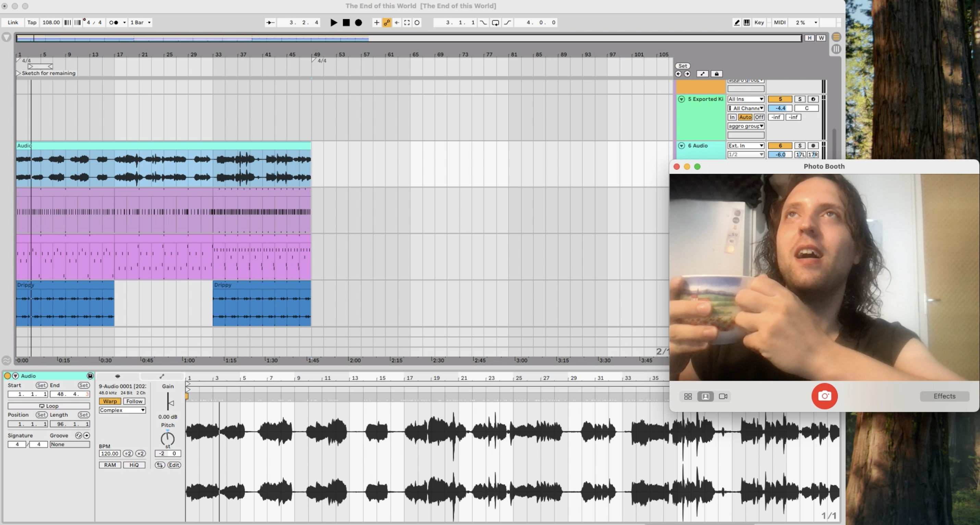This screenshot has height=525, width=980.
Task: Toggle the Punch-In switch icon
Action: coord(483,22)
